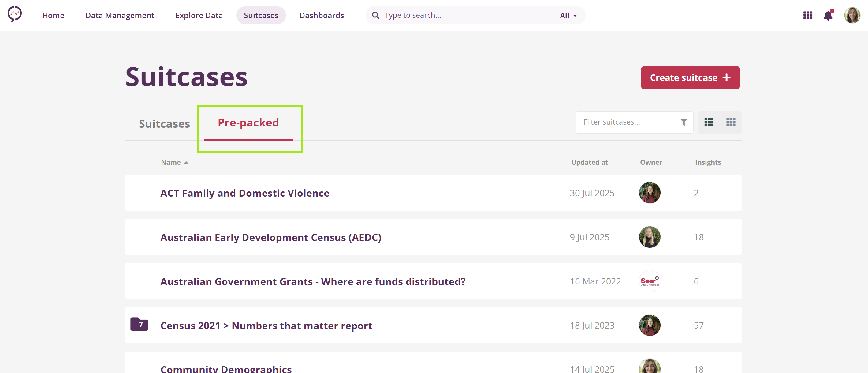Click the search magnifier icon

coord(375,16)
